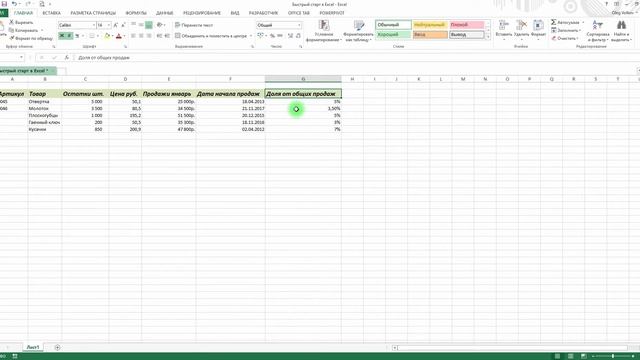Switch to the Рецензирование tab

click(202, 13)
